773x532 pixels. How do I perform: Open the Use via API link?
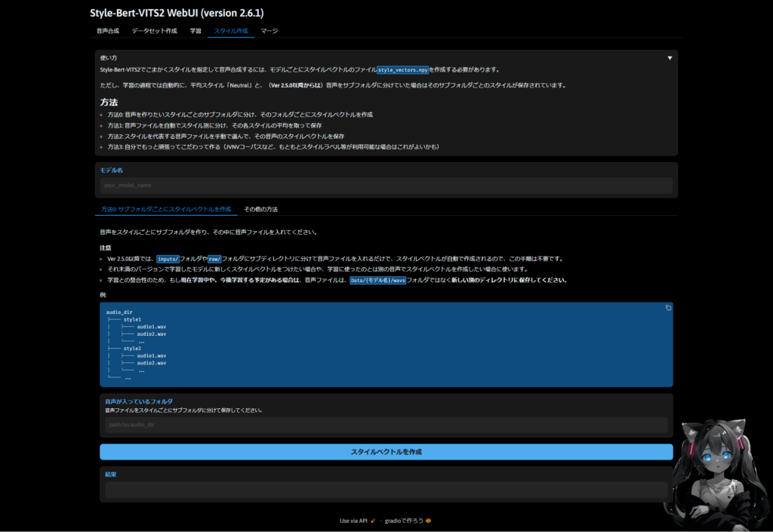pos(357,521)
